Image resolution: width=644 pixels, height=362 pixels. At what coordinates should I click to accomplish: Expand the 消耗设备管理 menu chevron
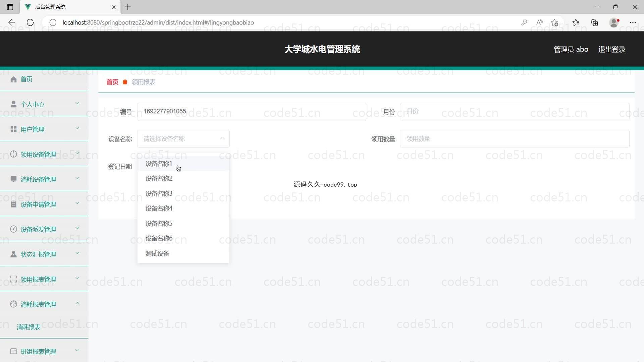[77, 178]
